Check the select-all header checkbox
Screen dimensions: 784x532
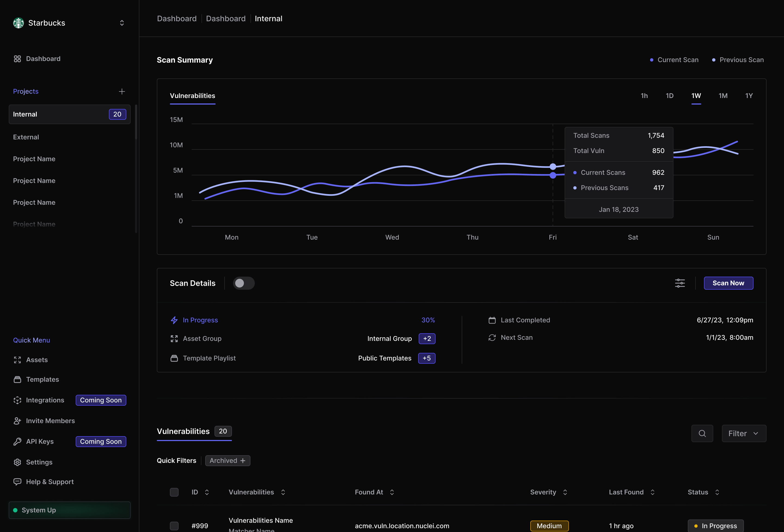[x=174, y=493]
